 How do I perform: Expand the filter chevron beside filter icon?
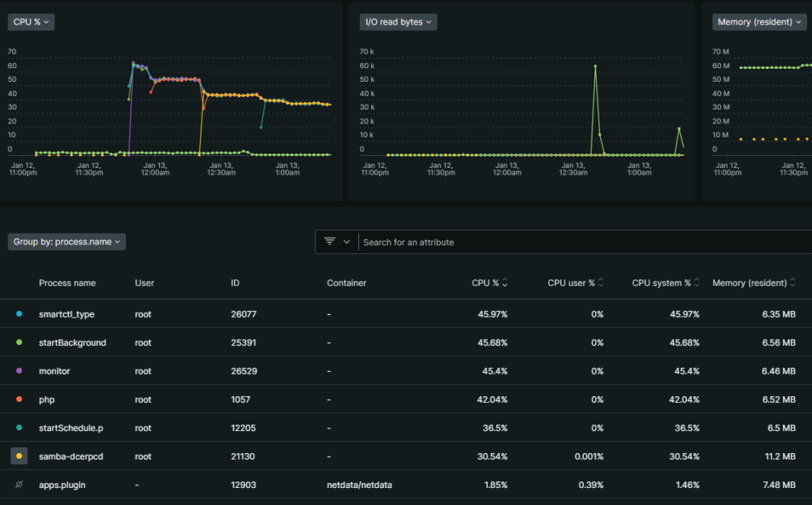tap(347, 242)
